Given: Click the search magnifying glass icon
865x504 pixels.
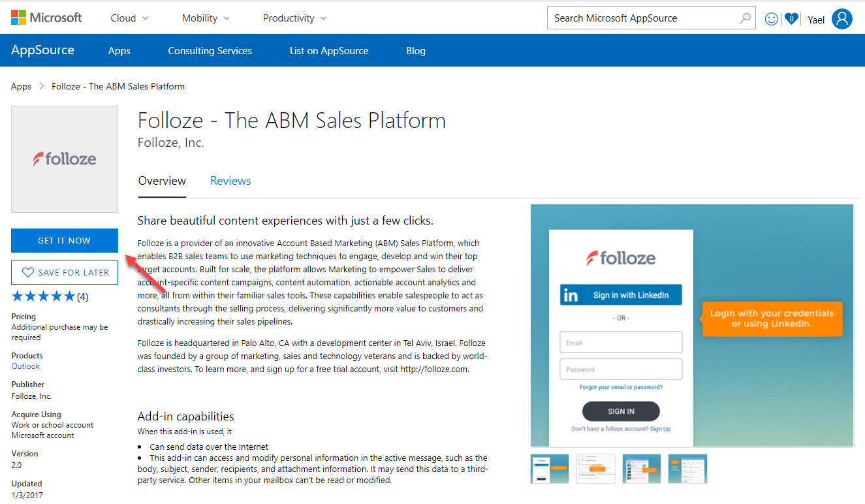Looking at the screenshot, I should pos(744,18).
